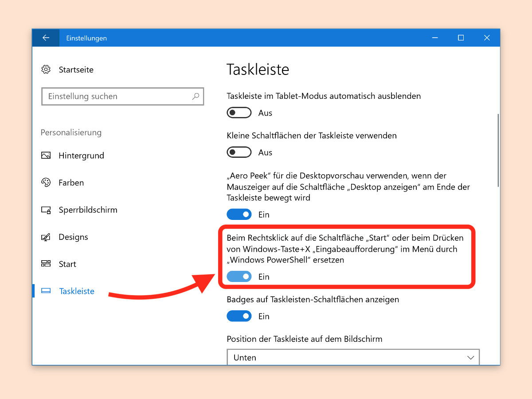
Task: Toggle the Windows PowerShell replacement switch
Action: pos(239,277)
